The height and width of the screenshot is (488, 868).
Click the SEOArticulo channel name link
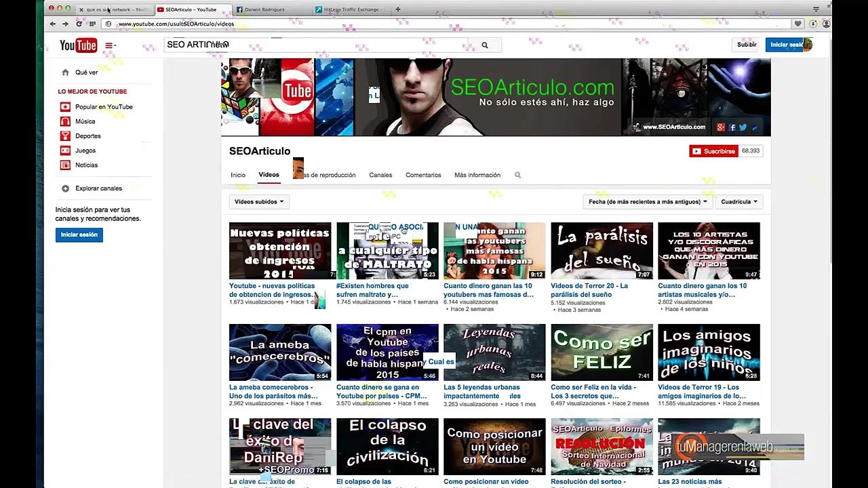pyautogui.click(x=260, y=151)
